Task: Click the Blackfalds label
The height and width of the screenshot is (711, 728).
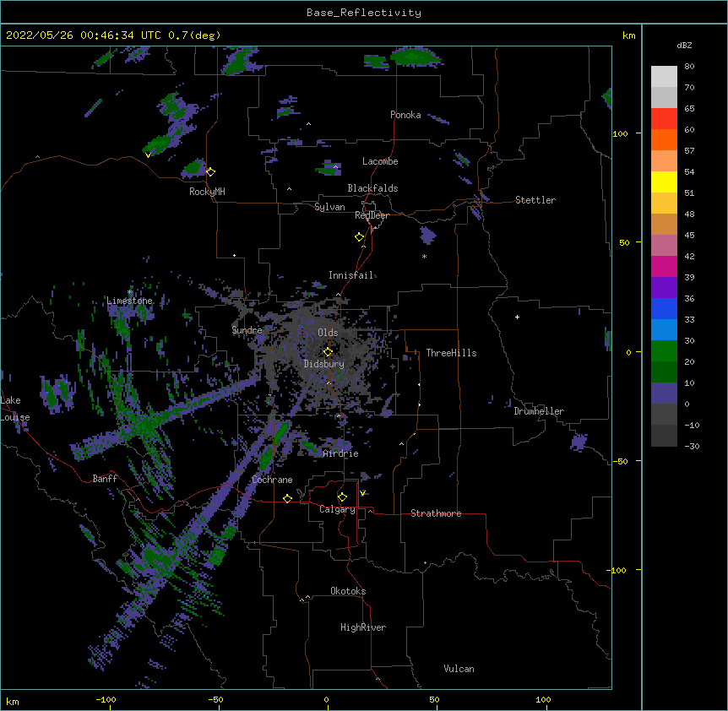Action: [x=372, y=188]
